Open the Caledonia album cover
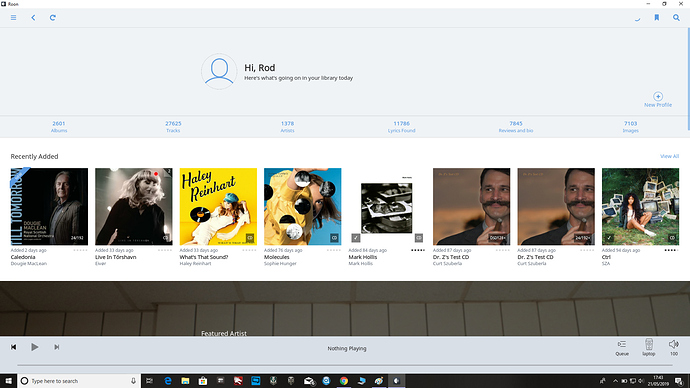Screen dimensions: 690x388 (49, 206)
